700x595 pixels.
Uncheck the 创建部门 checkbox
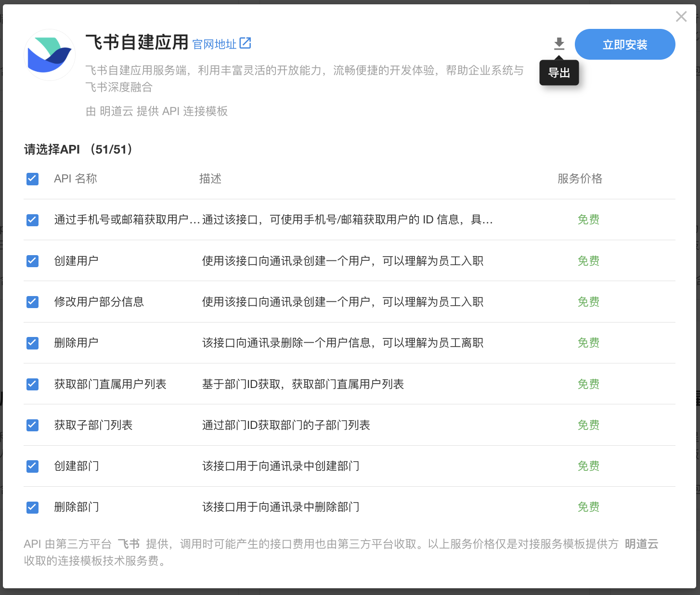pos(32,466)
